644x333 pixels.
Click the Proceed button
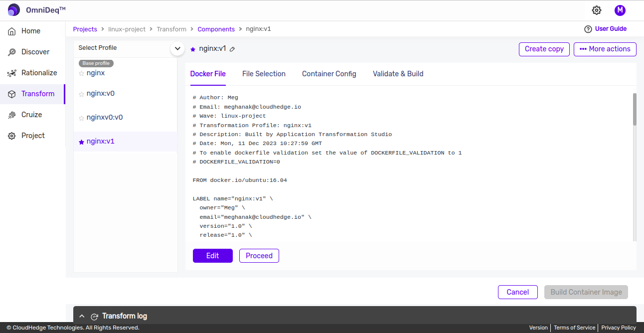259,256
